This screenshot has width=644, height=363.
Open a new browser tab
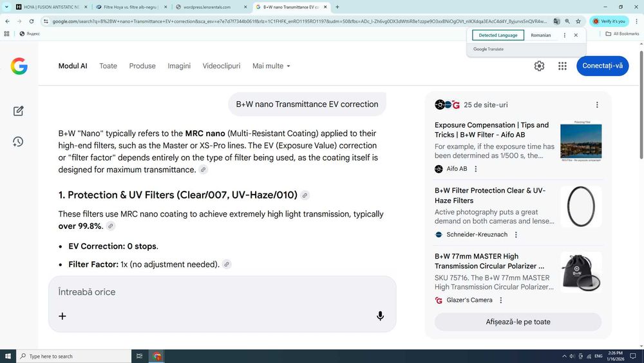point(337,7)
